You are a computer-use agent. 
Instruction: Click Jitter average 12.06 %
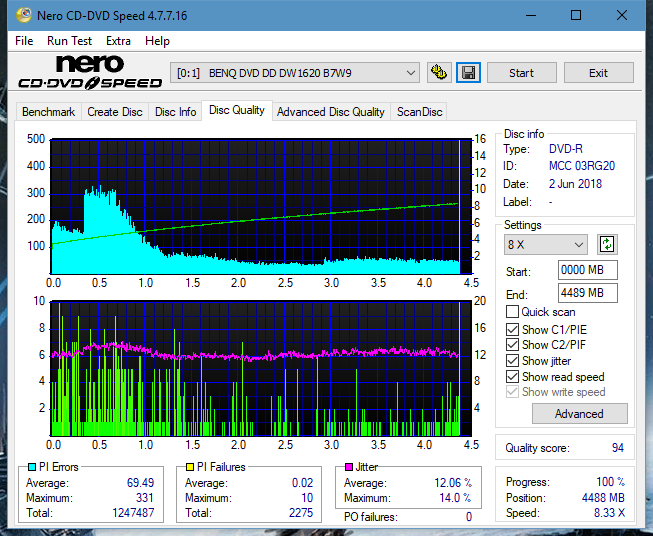pyautogui.click(x=453, y=483)
